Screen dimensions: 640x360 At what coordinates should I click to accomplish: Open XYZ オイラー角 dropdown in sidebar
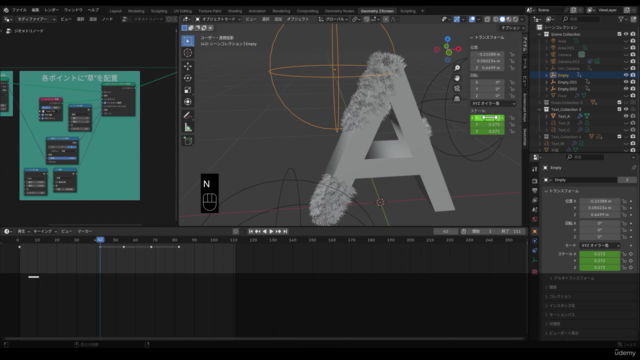click(493, 104)
